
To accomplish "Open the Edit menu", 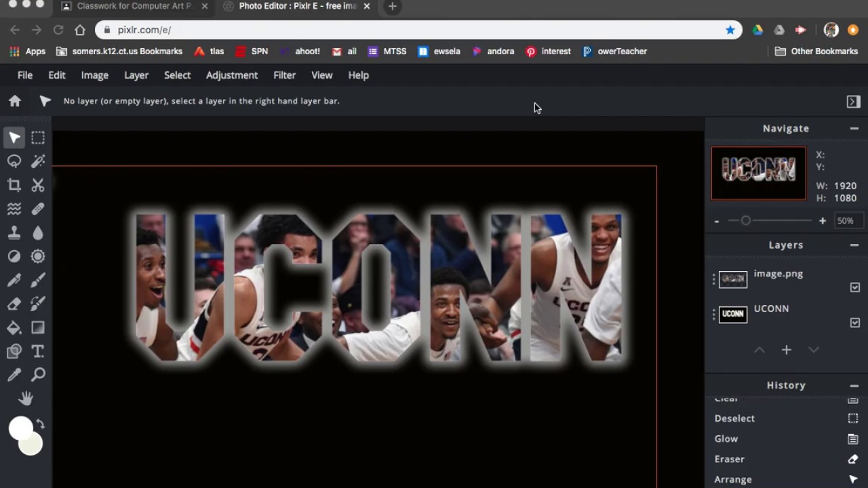I will pyautogui.click(x=57, y=75).
